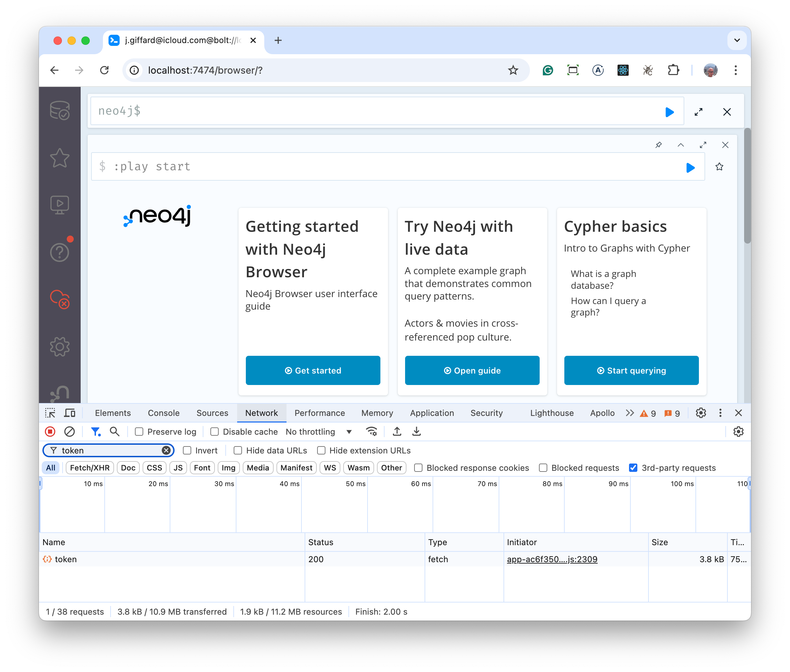This screenshot has height=672, width=790.
Task: Open the network search magnifier
Action: (114, 432)
